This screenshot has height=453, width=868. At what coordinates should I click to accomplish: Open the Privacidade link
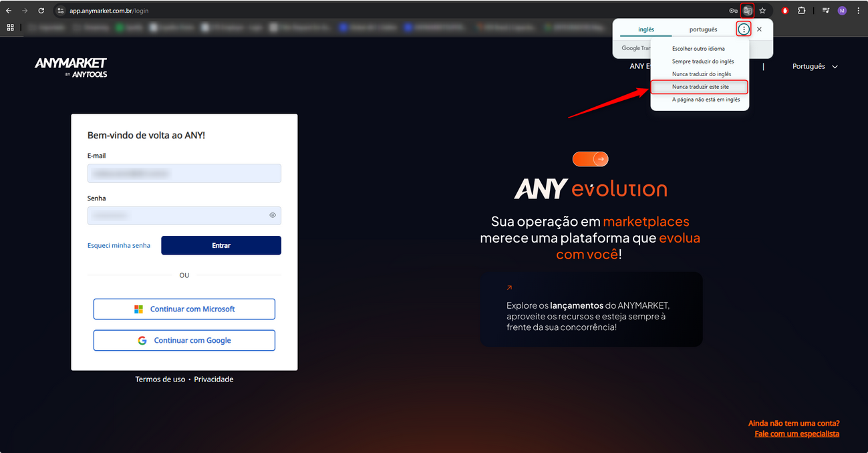[x=214, y=379]
